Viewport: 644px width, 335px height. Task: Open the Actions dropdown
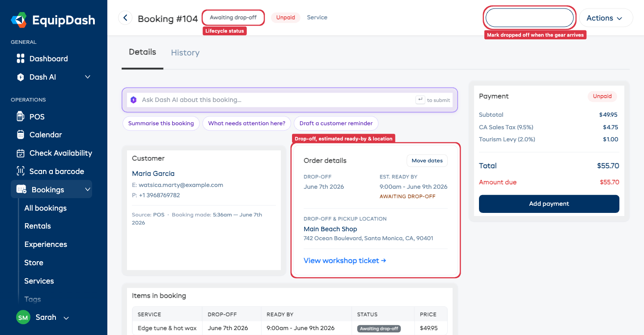606,18
